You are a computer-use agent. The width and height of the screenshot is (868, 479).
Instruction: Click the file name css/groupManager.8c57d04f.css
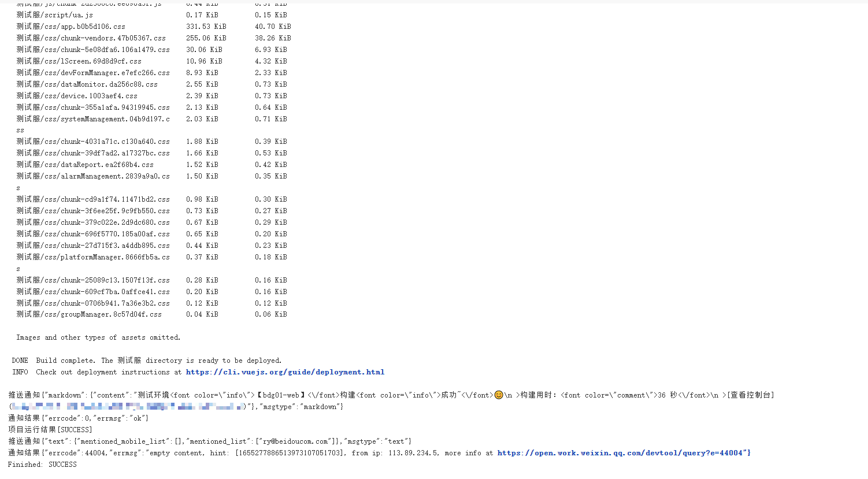[89, 314]
